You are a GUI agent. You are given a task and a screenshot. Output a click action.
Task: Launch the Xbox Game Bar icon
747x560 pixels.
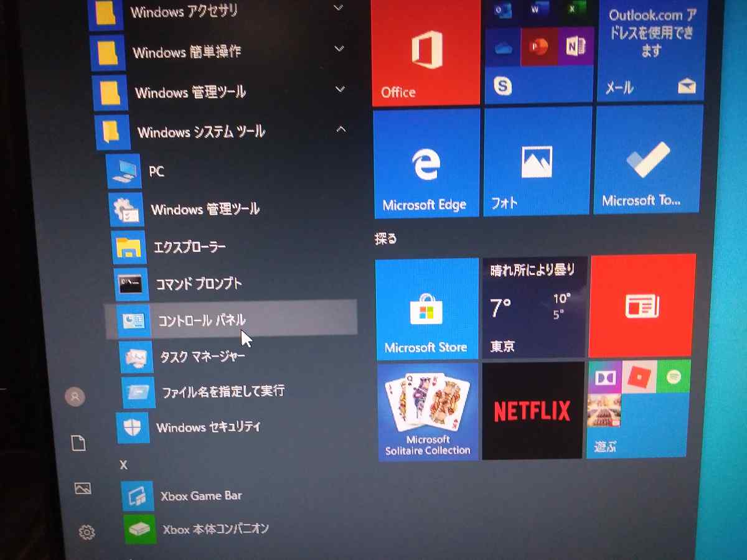[137, 496]
